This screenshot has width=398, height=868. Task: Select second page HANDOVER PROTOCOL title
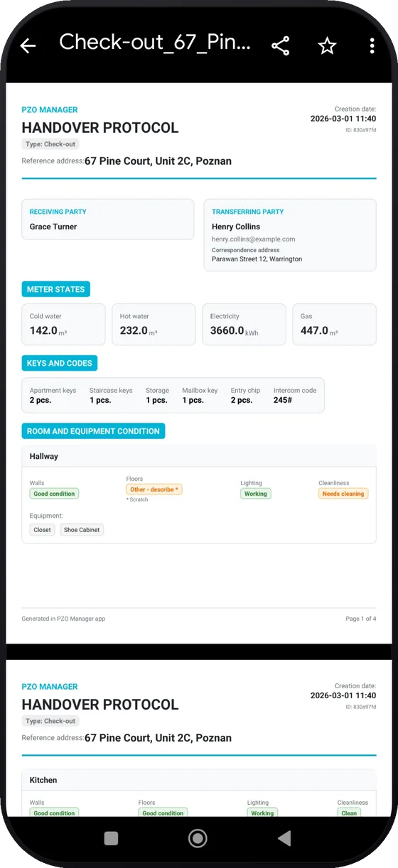click(x=100, y=705)
